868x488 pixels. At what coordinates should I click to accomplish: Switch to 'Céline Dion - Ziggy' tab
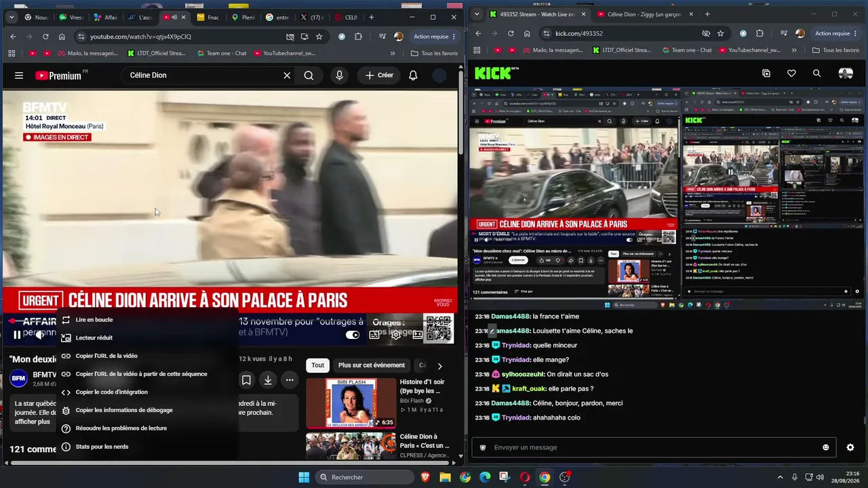(644, 14)
